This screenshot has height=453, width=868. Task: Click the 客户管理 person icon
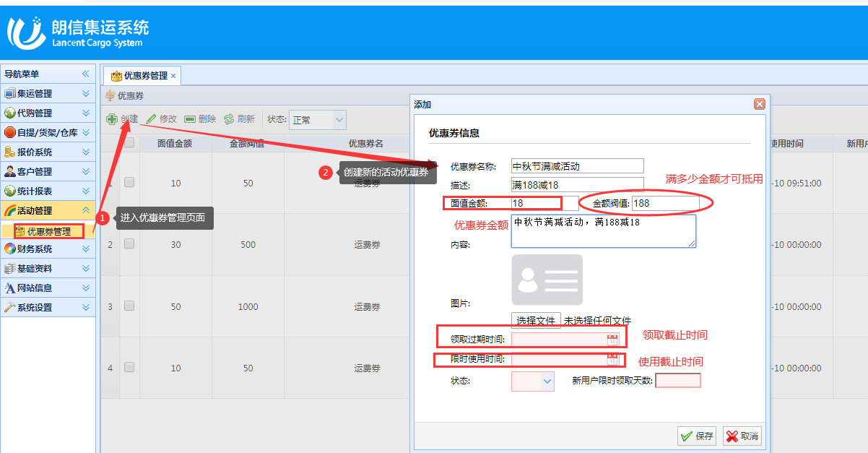[10, 171]
